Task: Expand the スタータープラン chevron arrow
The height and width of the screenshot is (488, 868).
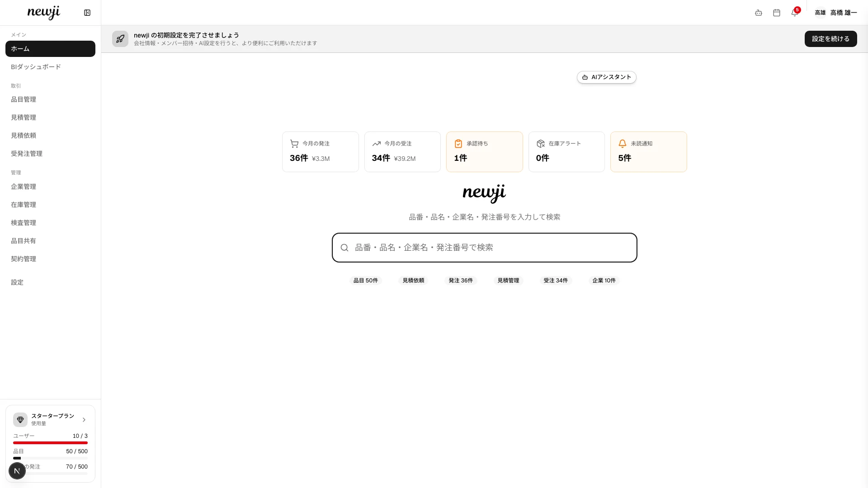Action: coord(84,420)
